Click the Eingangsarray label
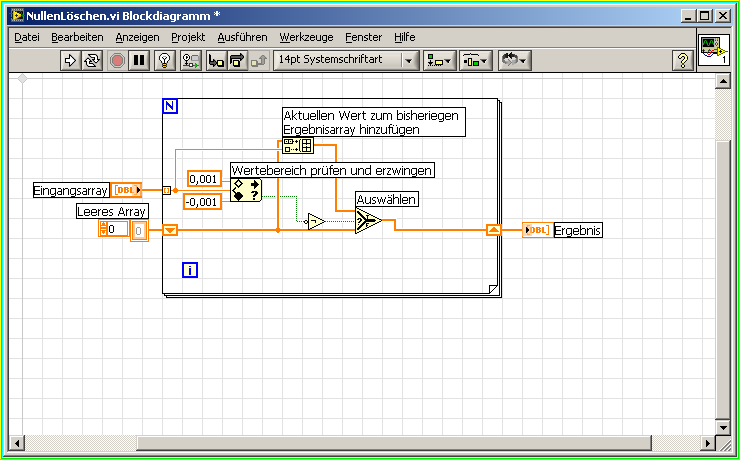 (71, 191)
